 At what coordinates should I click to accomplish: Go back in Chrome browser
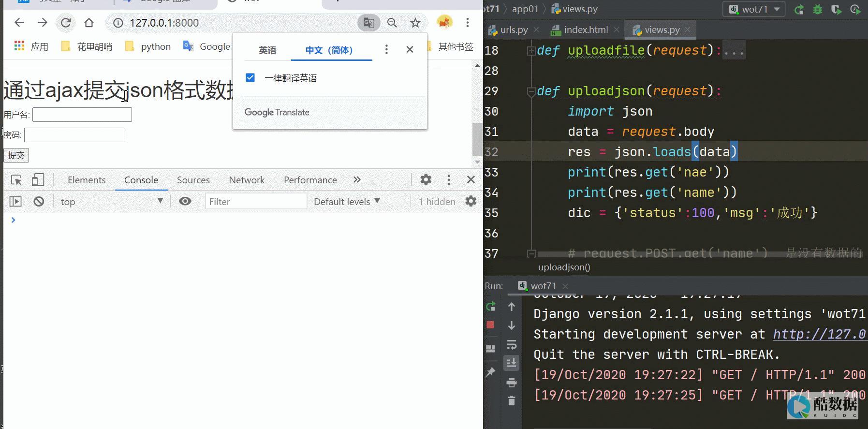tap(19, 23)
